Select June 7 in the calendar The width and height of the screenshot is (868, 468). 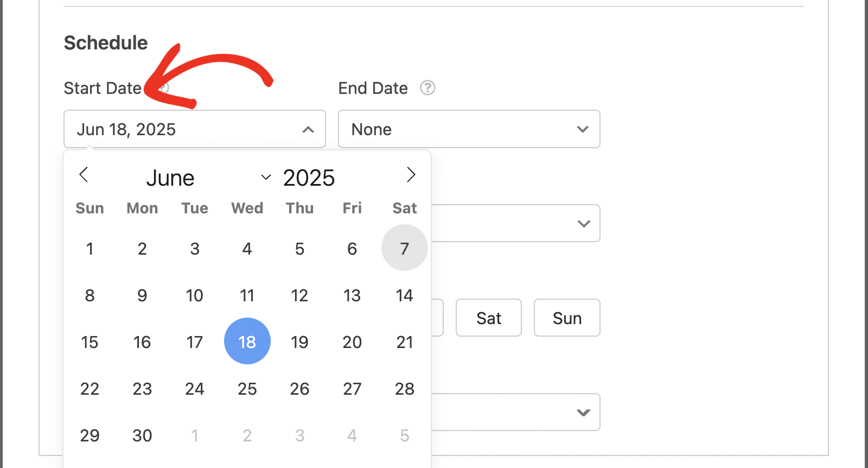click(x=405, y=248)
